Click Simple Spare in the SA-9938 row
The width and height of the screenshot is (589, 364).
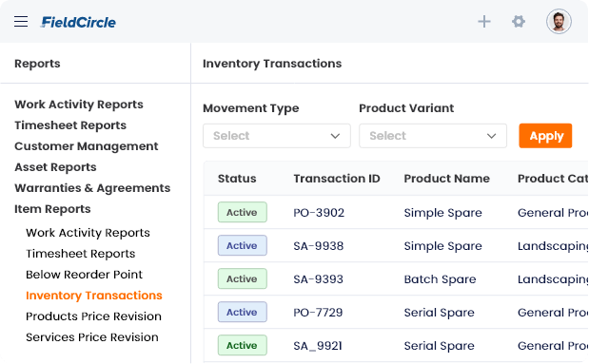point(442,246)
